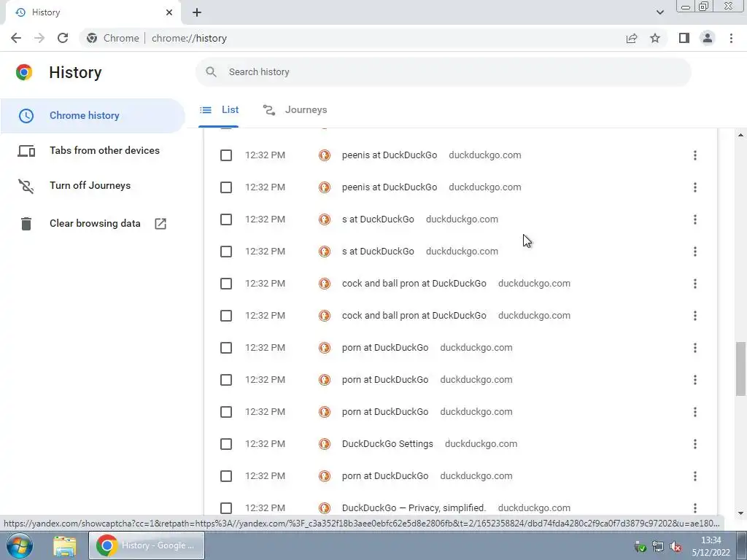747x560 pixels.
Task: Click the crossed-out journeys icon in sidebar
Action: [26, 186]
